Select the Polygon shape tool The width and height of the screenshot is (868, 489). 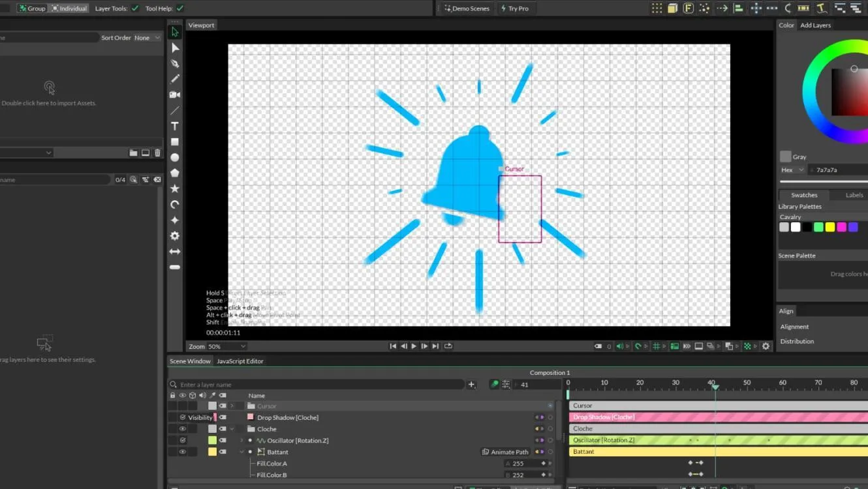click(x=175, y=173)
